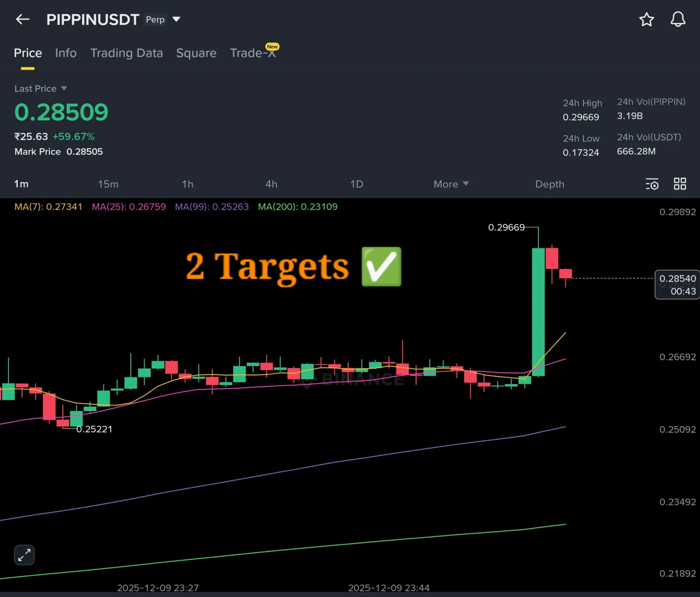The width and height of the screenshot is (700, 597).
Task: Expand the More timeframes dropdown
Action: [451, 184]
